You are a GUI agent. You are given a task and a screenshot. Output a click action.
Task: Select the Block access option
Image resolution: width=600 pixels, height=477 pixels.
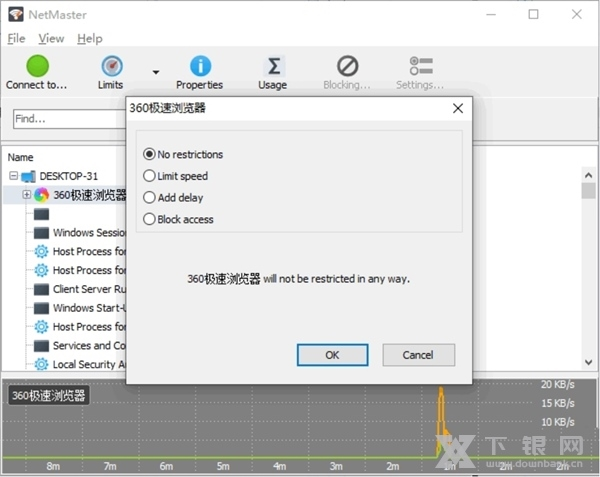178,219
